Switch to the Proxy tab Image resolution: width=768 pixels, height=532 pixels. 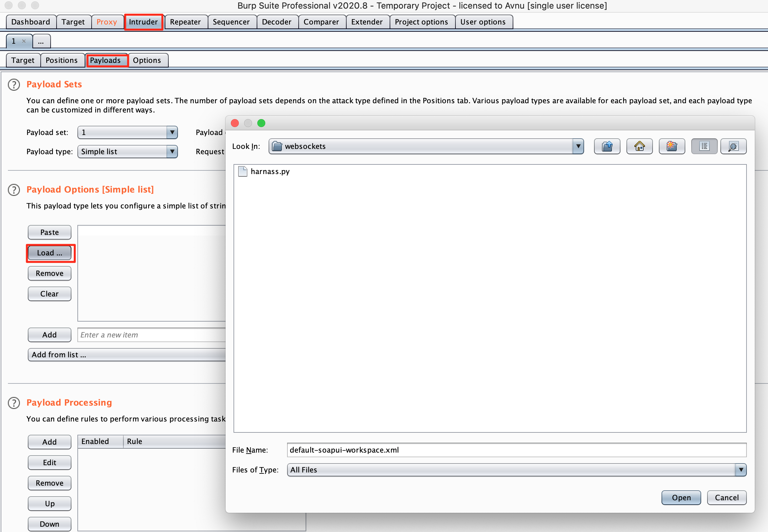pos(107,22)
